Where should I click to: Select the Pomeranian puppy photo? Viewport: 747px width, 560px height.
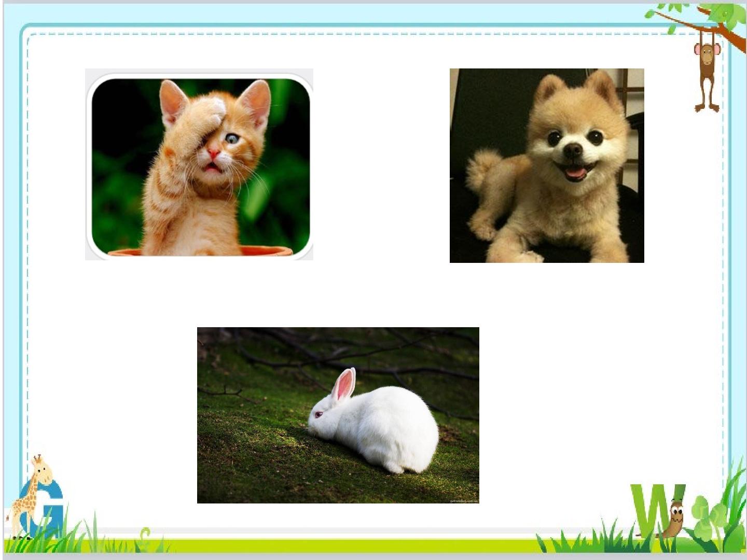pos(547,165)
